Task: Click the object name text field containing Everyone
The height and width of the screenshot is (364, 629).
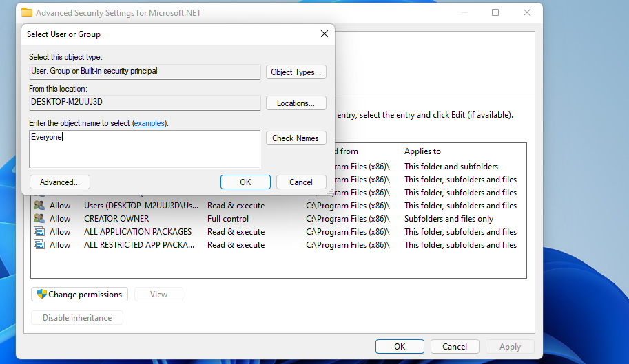Action: coord(145,149)
